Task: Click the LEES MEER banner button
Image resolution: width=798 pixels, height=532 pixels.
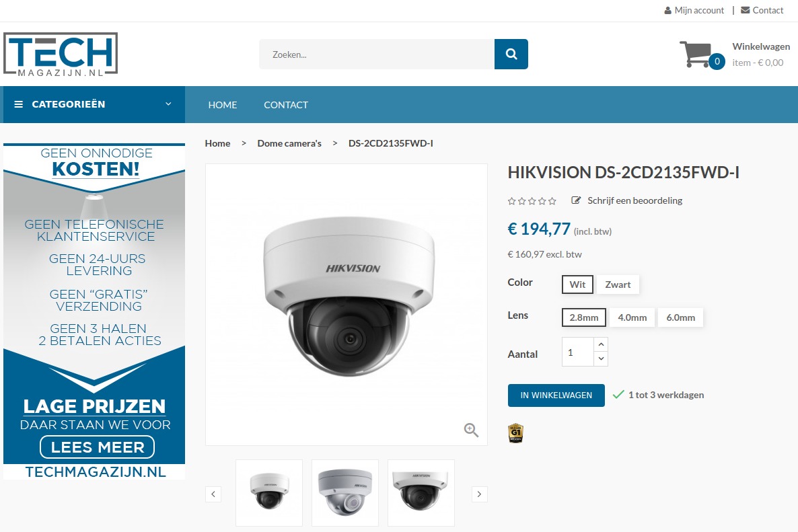Action: (x=97, y=447)
